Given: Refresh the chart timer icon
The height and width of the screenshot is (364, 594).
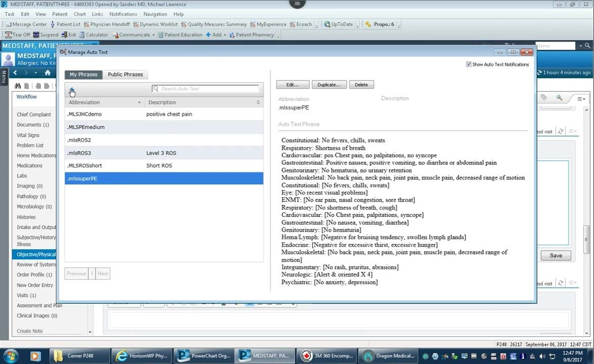Looking at the screenshot, I should coord(539,73).
